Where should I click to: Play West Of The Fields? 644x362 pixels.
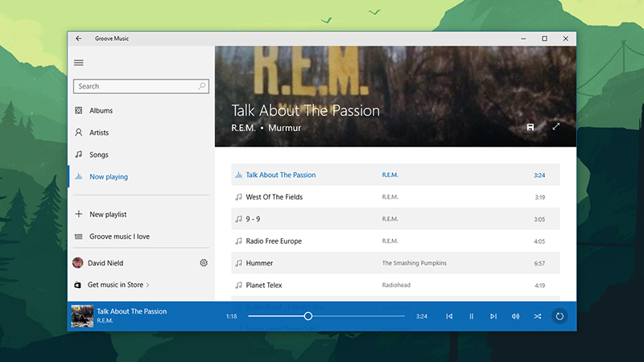[x=395, y=197]
